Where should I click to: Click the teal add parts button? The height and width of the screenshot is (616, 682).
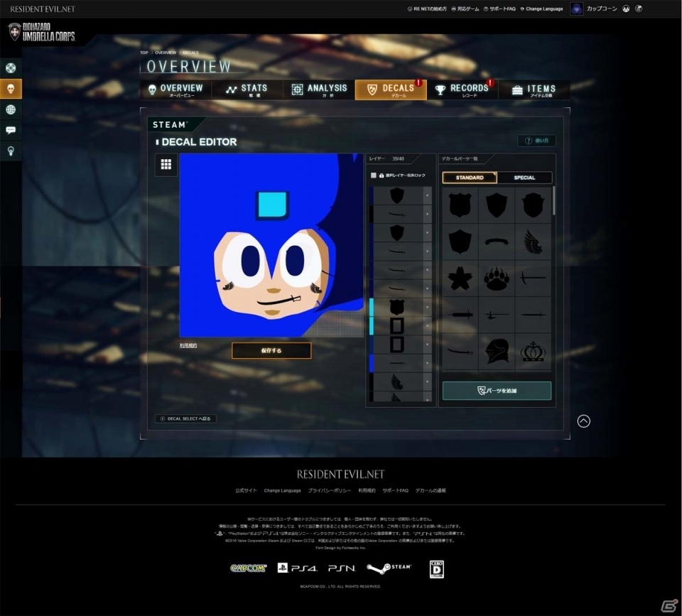497,391
